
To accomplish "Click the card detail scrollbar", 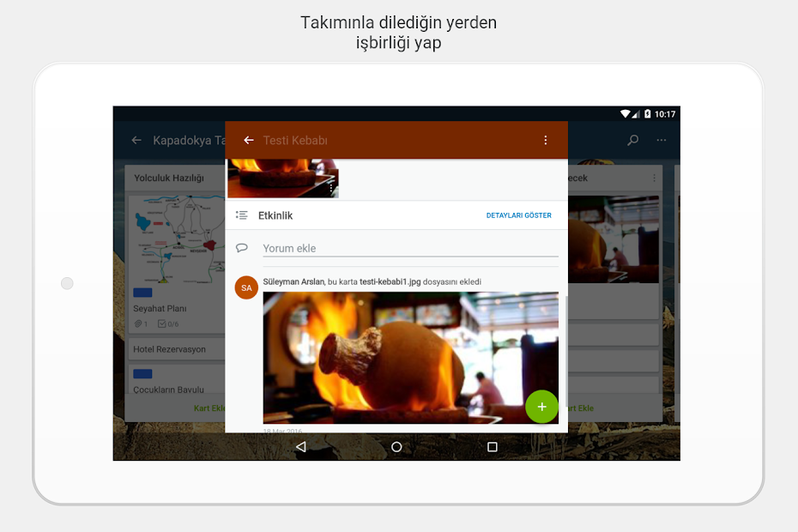I will (566, 351).
